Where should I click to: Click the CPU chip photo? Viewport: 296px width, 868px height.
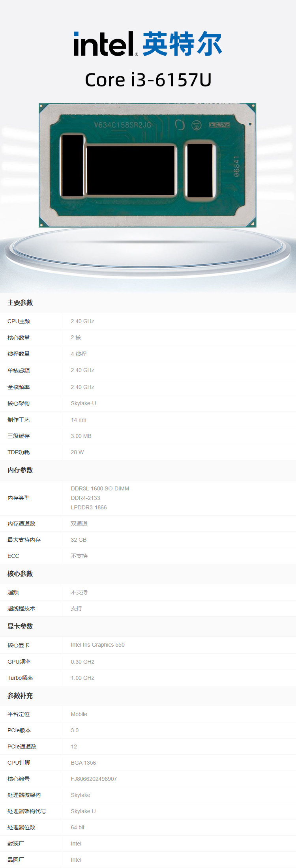coord(148,165)
